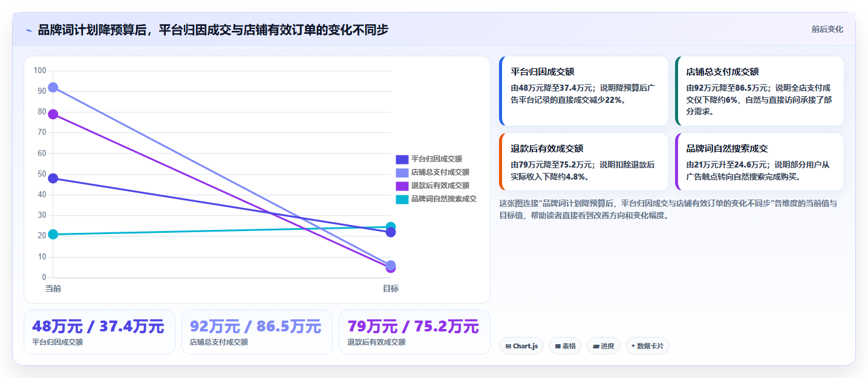Click the 前后变化 badge
868x378 pixels.
(x=827, y=30)
